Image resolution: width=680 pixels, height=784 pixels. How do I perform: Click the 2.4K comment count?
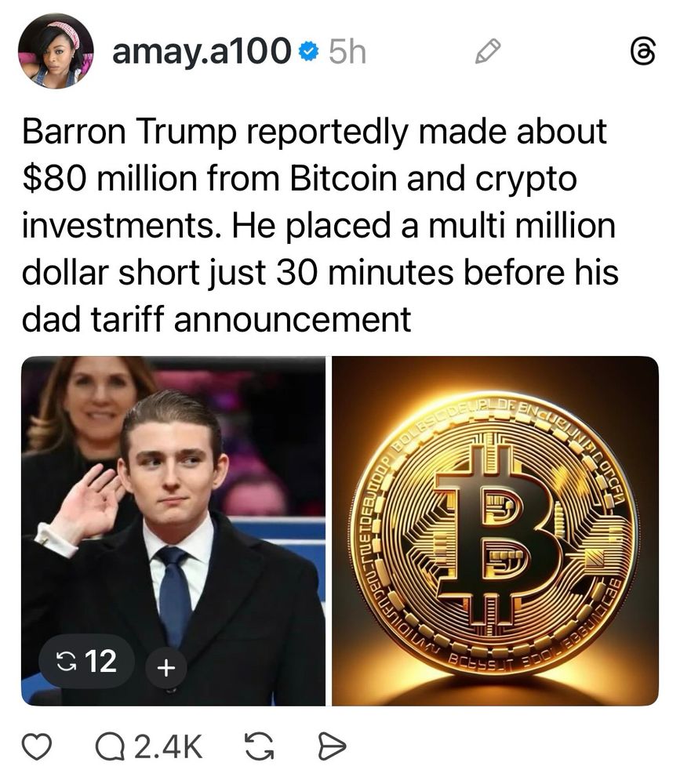click(x=168, y=747)
